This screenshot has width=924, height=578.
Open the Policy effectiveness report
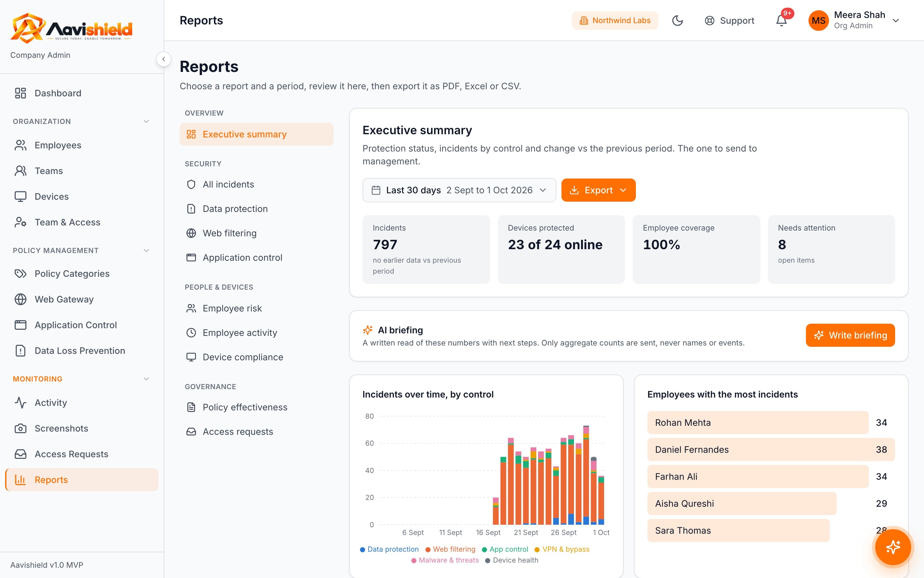[x=257, y=407]
